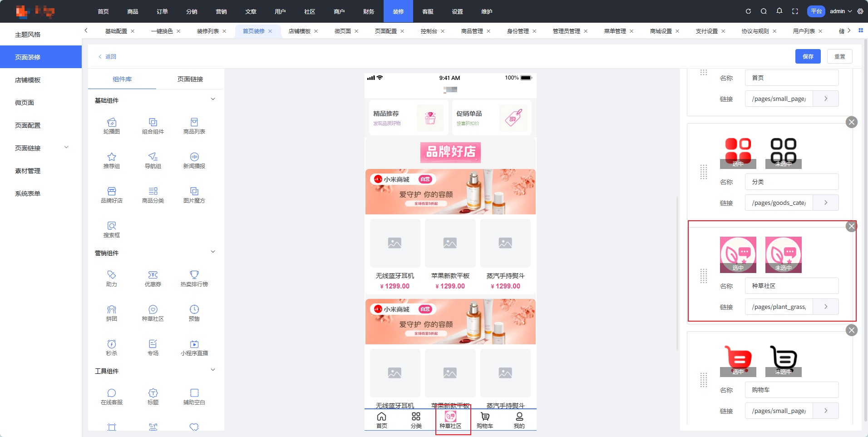Expand the 页面链接 sidebar submenu
Image resolution: width=868 pixels, height=437 pixels.
coord(66,148)
